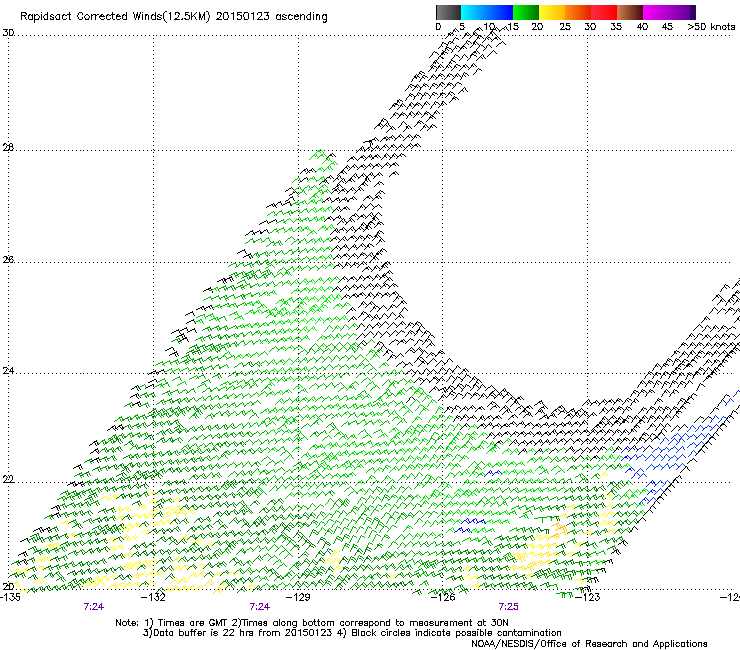Click the yellow 20-25 knots legend segment

click(x=552, y=12)
